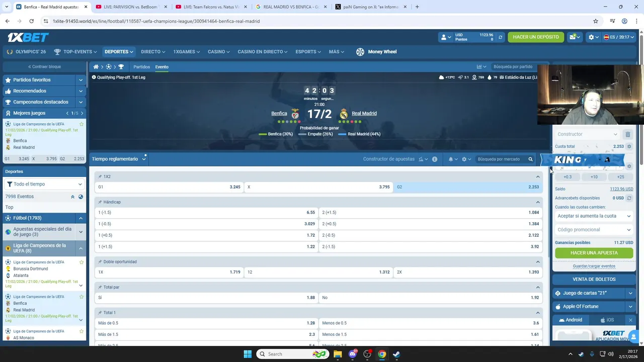This screenshot has height=362, width=644.
Task: Open the settings gear next to Cuota total
Action: [x=629, y=147]
